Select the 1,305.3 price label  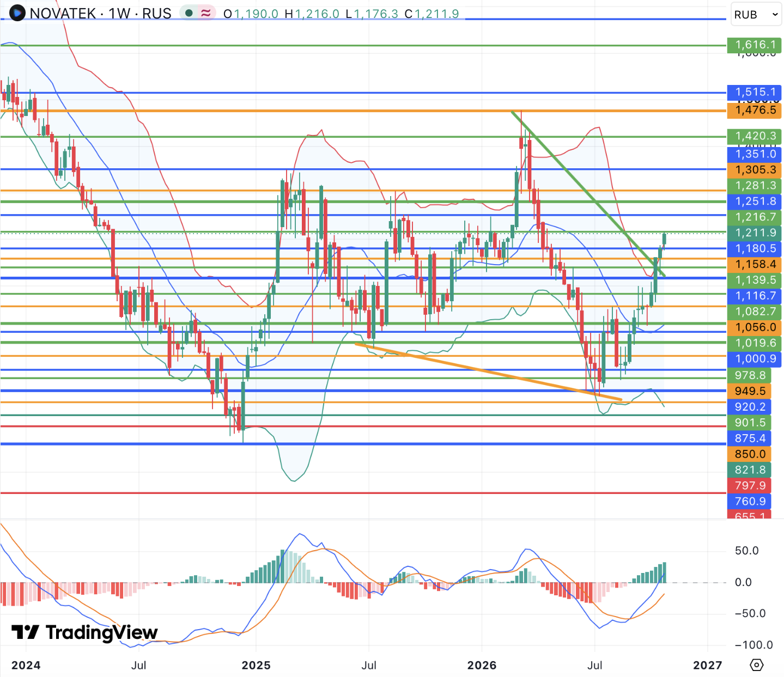(x=755, y=170)
